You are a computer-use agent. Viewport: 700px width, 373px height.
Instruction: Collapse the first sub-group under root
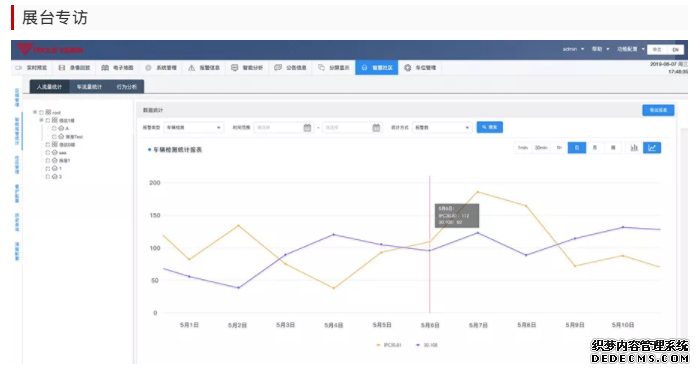(x=41, y=120)
